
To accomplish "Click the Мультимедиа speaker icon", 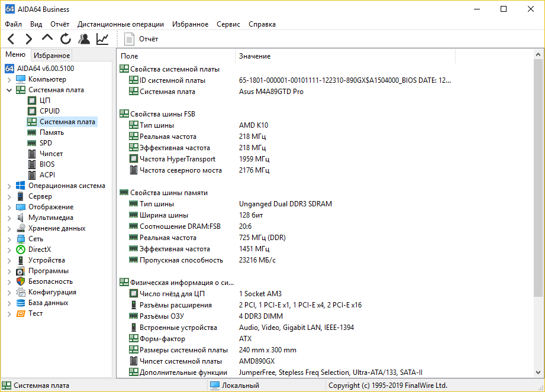I will (x=21, y=218).
